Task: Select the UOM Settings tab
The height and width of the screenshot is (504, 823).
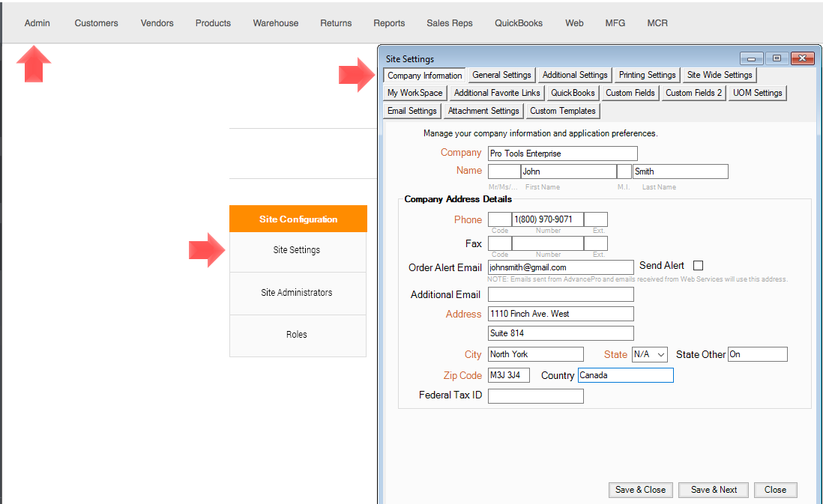Action: pyautogui.click(x=757, y=93)
